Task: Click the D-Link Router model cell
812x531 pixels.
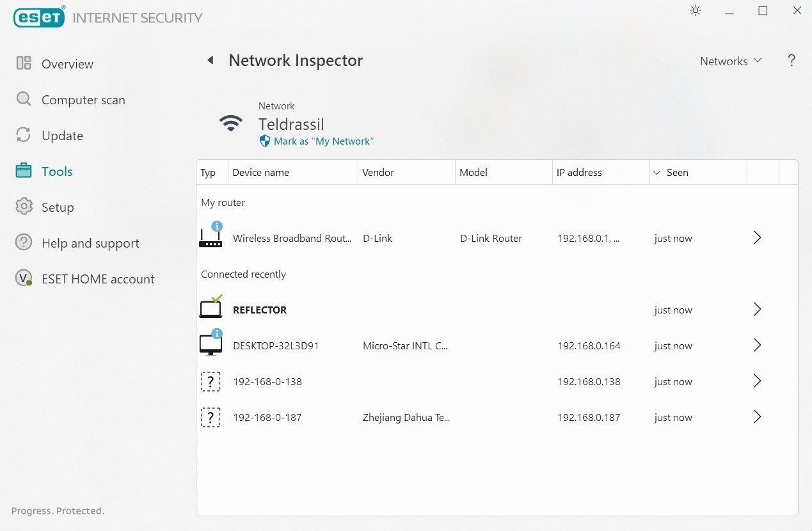Action: 491,238
